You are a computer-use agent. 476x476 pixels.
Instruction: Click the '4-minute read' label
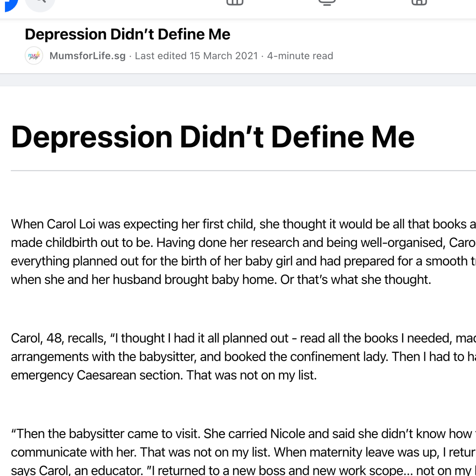(300, 56)
